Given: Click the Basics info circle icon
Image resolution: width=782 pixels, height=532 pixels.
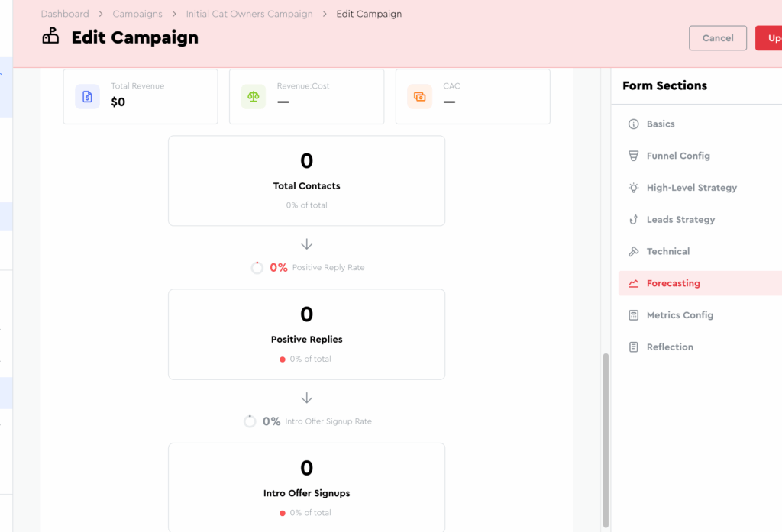Looking at the screenshot, I should [x=633, y=124].
